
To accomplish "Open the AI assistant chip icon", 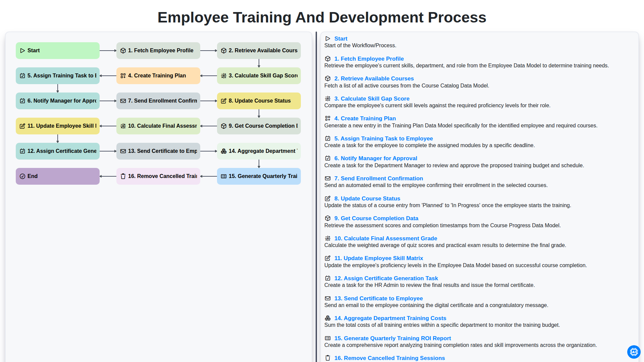I will pos(634,352).
